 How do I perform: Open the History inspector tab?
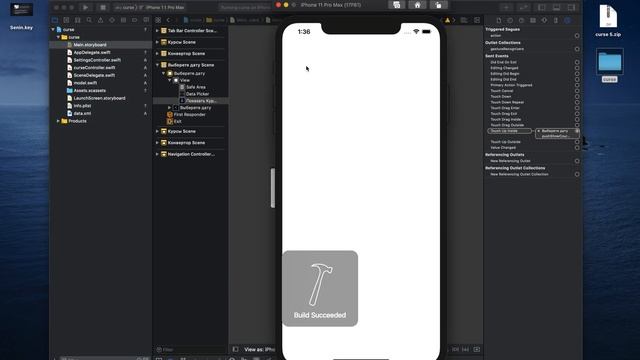tap(510, 20)
